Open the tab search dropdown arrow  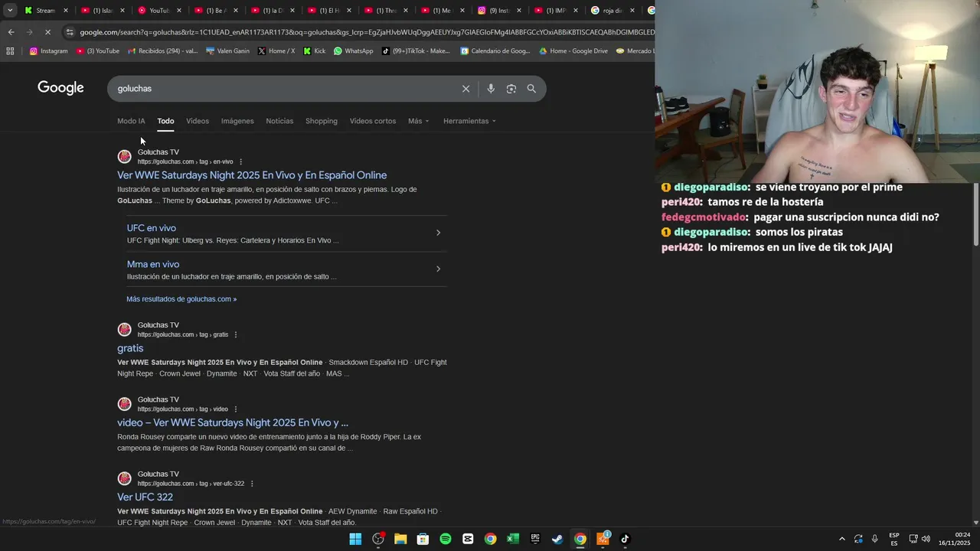(10, 11)
